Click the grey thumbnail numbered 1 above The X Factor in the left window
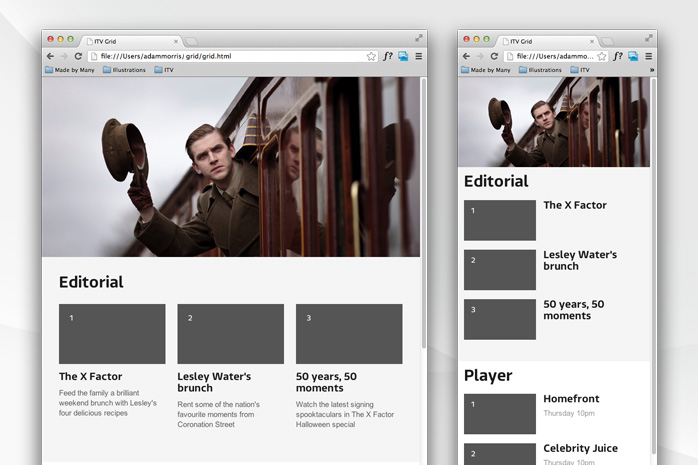 (x=112, y=334)
